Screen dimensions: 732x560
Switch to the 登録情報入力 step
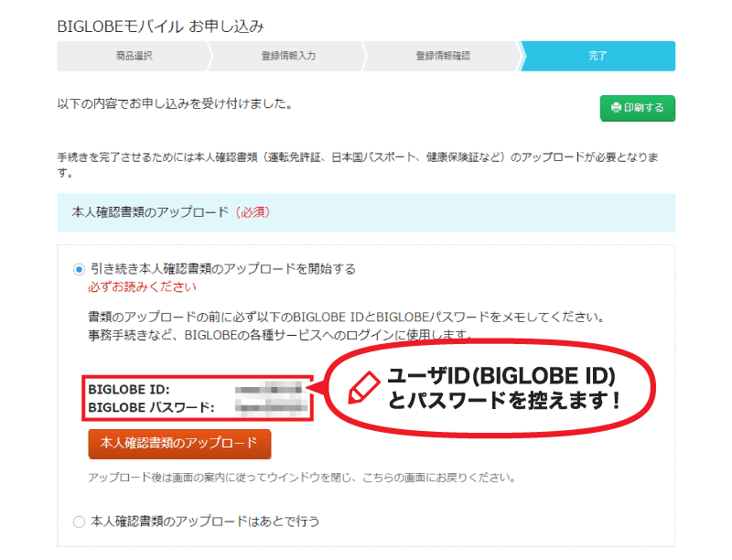click(288, 56)
